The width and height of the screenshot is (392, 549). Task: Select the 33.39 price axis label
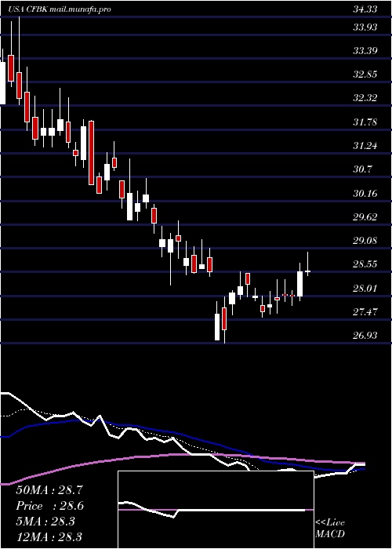click(365, 51)
